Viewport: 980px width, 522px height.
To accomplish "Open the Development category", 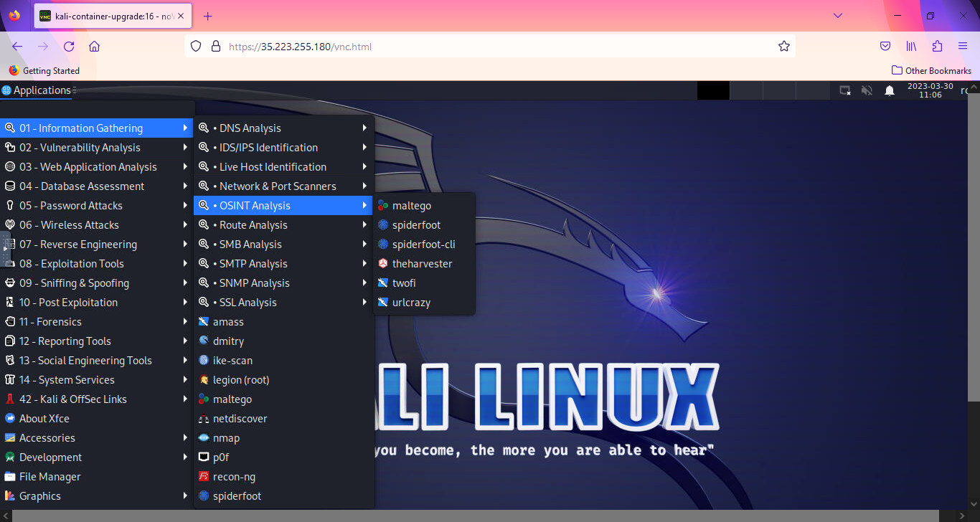I will [97, 457].
